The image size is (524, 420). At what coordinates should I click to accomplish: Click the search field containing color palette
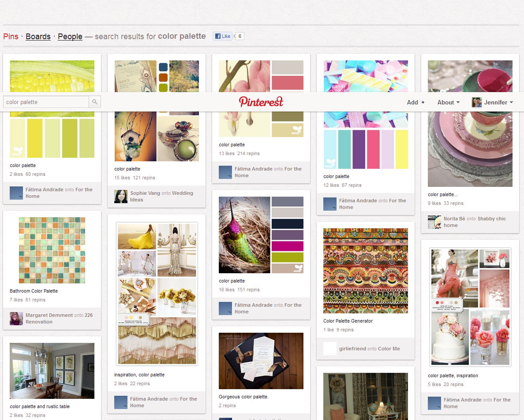[46, 102]
